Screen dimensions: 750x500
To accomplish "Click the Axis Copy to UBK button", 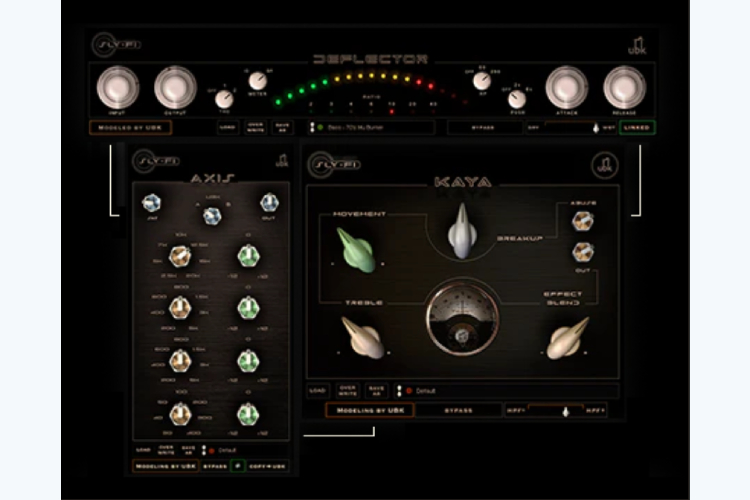I will click(x=267, y=466).
